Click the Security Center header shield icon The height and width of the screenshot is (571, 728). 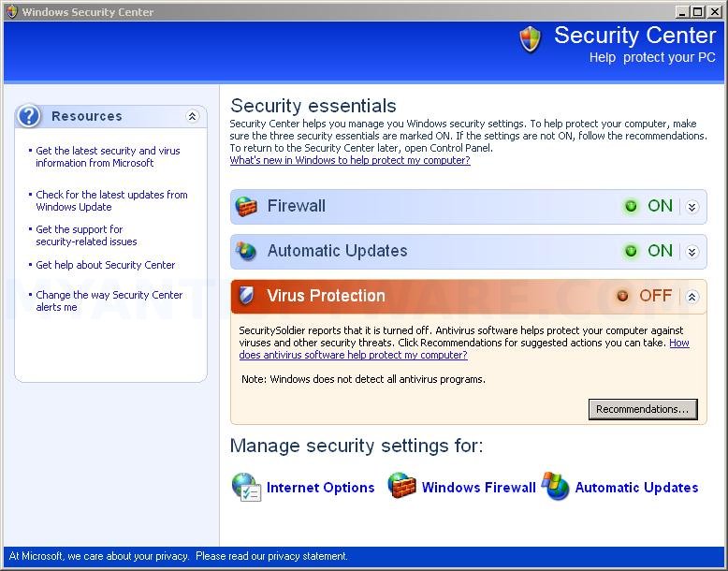pyautogui.click(x=531, y=39)
